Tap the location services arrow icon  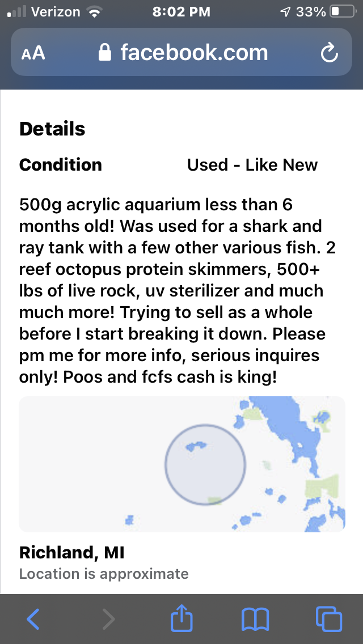click(285, 12)
